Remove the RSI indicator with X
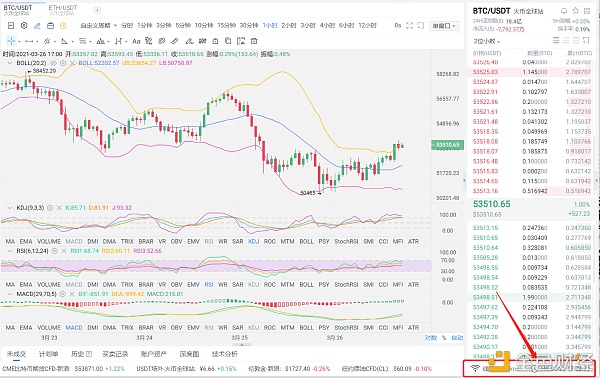The height and width of the screenshot is (378, 600). tap(64, 251)
